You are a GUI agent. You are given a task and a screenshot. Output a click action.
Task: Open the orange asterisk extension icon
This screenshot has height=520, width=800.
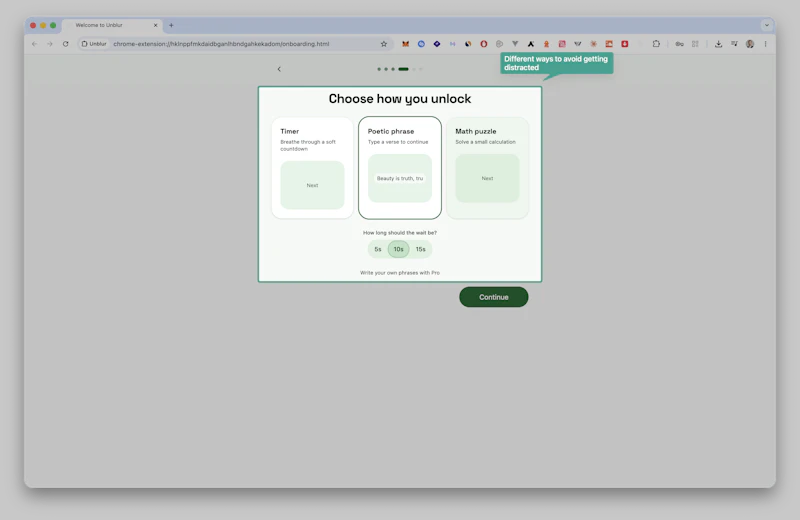593,44
